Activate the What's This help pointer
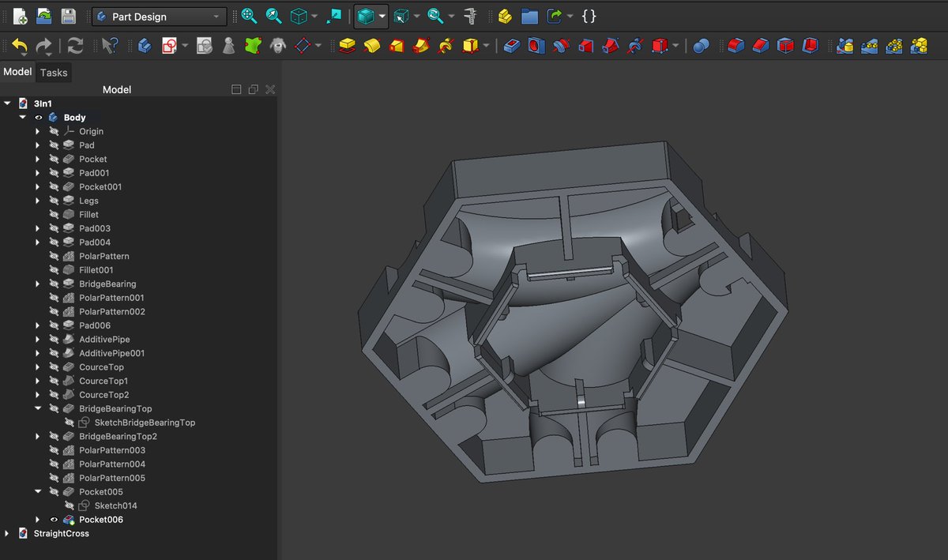The image size is (948, 560). [x=110, y=47]
